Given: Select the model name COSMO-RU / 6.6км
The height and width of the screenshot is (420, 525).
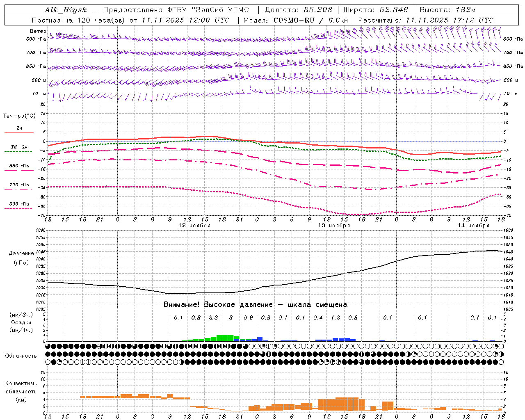Looking at the screenshot, I should (x=311, y=20).
